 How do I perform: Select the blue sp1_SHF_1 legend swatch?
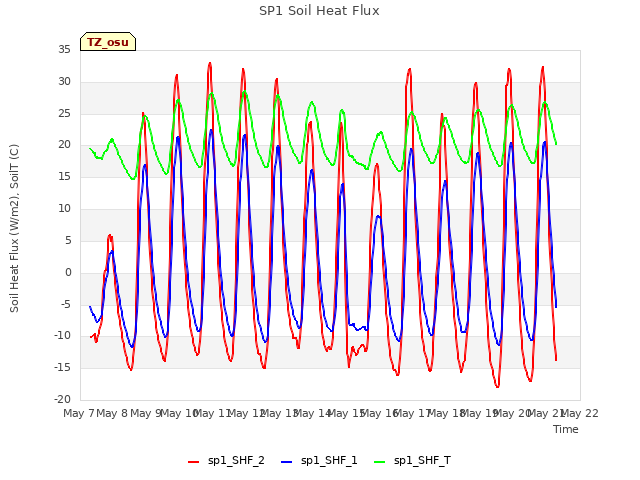pos(287,462)
